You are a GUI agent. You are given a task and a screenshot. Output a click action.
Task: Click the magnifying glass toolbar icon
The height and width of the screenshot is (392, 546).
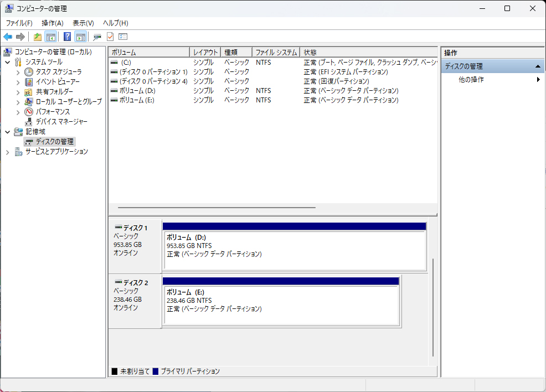click(98, 37)
